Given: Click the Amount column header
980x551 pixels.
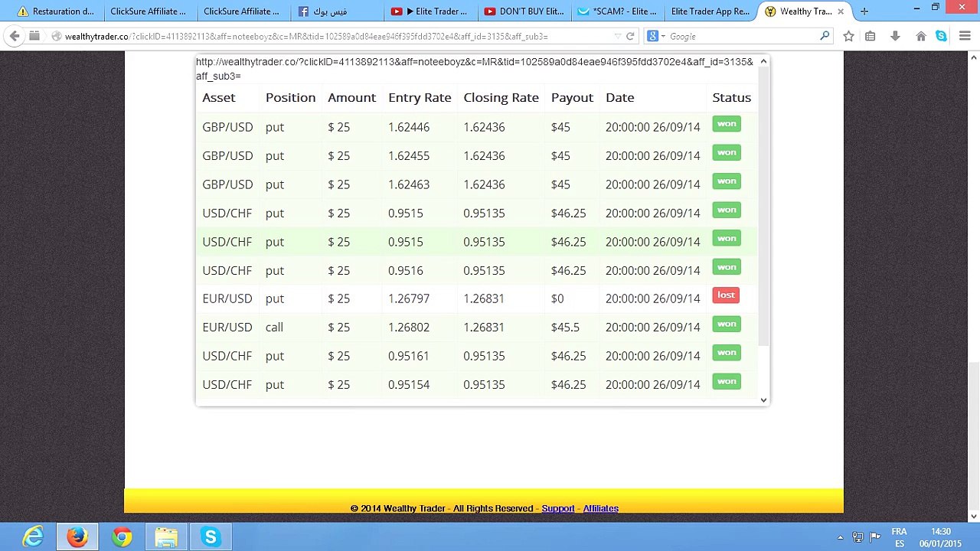Looking at the screenshot, I should [x=351, y=97].
